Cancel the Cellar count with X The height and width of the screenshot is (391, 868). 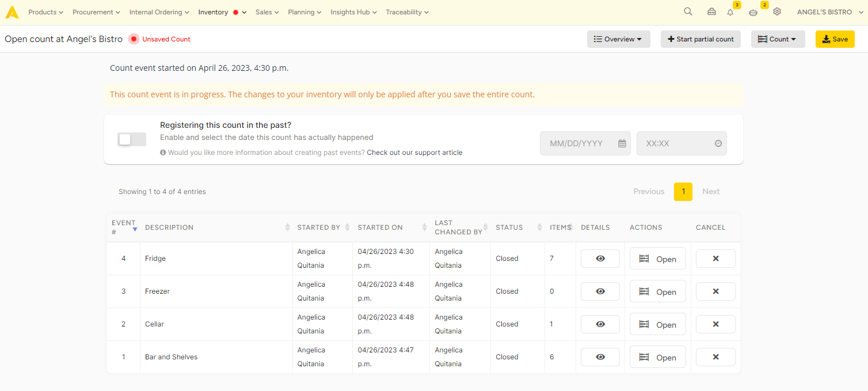[715, 324]
